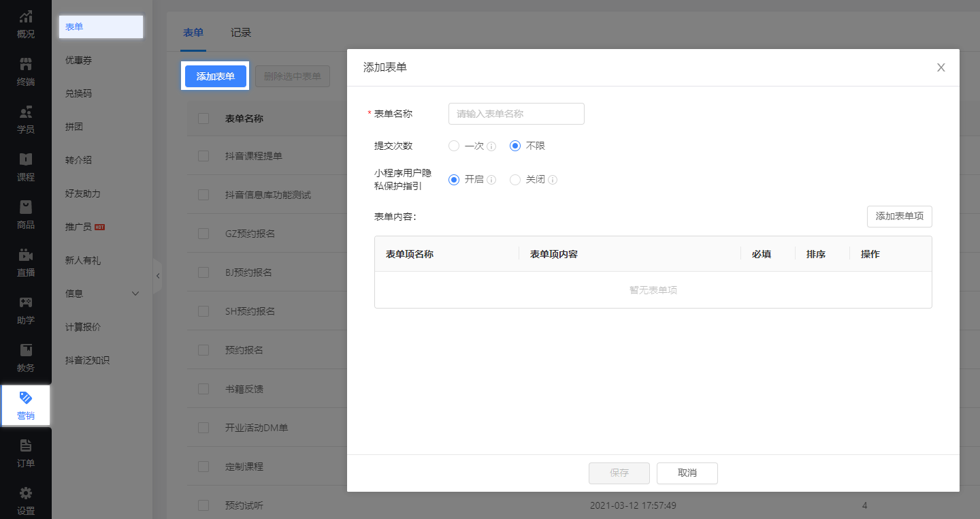Click the 表单项名称 column header
The height and width of the screenshot is (519, 980).
click(410, 254)
